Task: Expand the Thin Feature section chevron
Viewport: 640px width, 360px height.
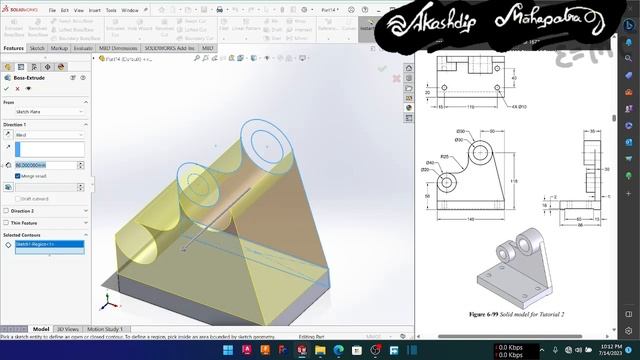Action: pyautogui.click(x=86, y=223)
